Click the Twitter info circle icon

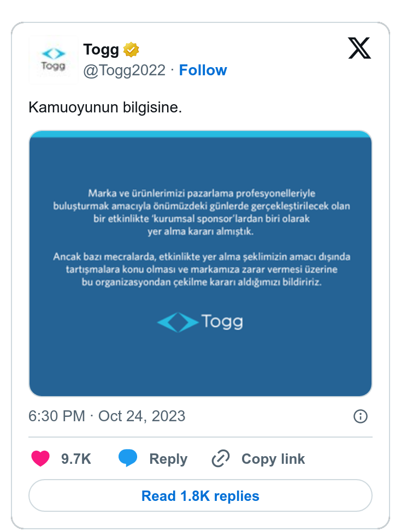361,416
